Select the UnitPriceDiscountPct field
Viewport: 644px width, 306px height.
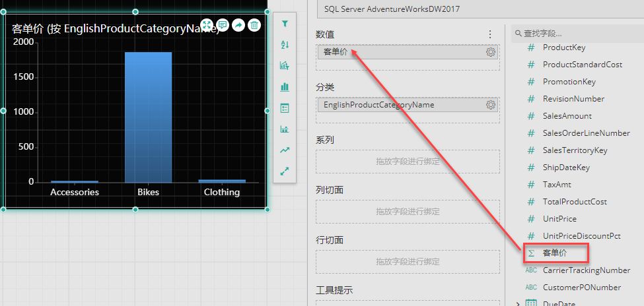point(581,236)
